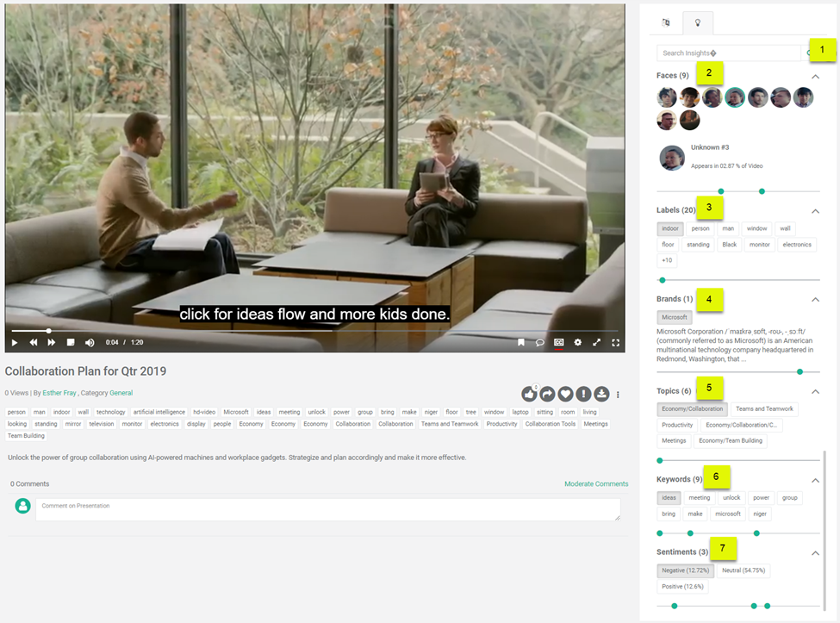Click the play button in video player
840x623 pixels.
coord(15,342)
